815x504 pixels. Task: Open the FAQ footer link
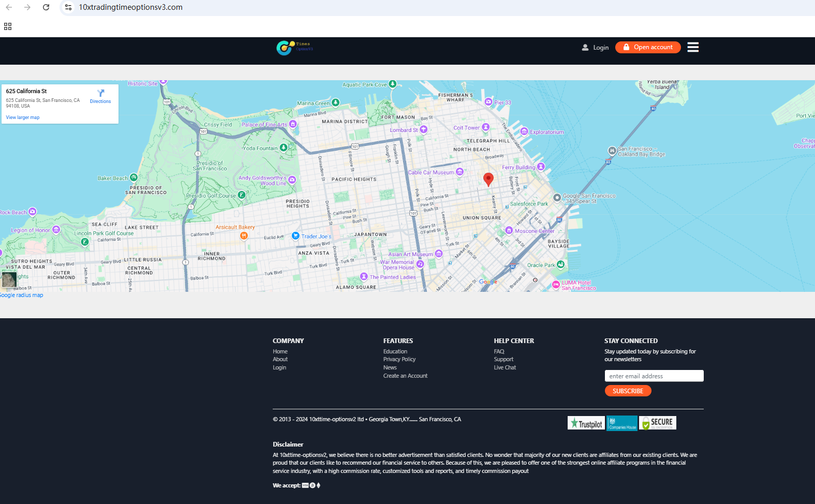499,351
